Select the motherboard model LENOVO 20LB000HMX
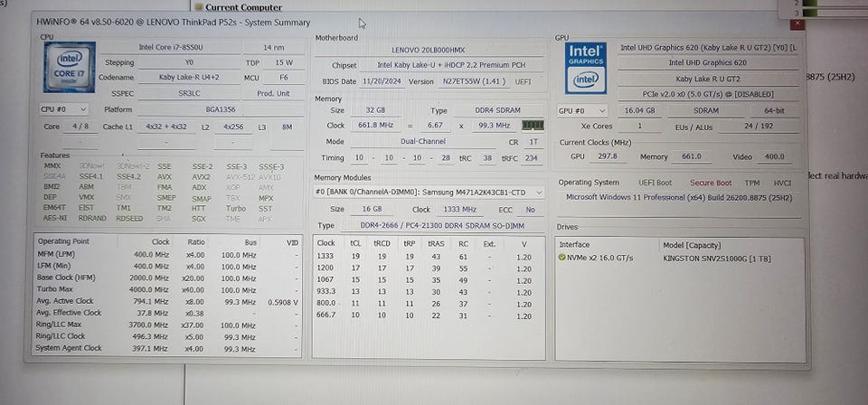Image resolution: width=868 pixels, height=405 pixels. point(429,50)
